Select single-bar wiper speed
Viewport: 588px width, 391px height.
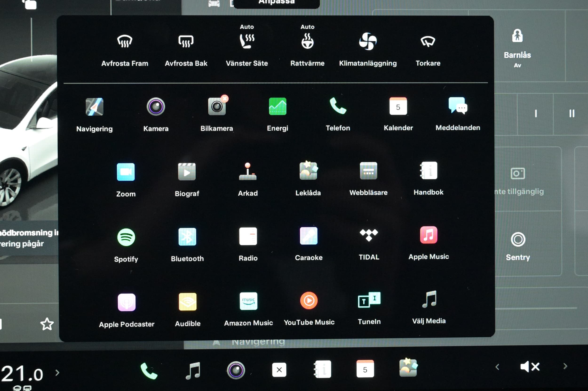coord(536,114)
